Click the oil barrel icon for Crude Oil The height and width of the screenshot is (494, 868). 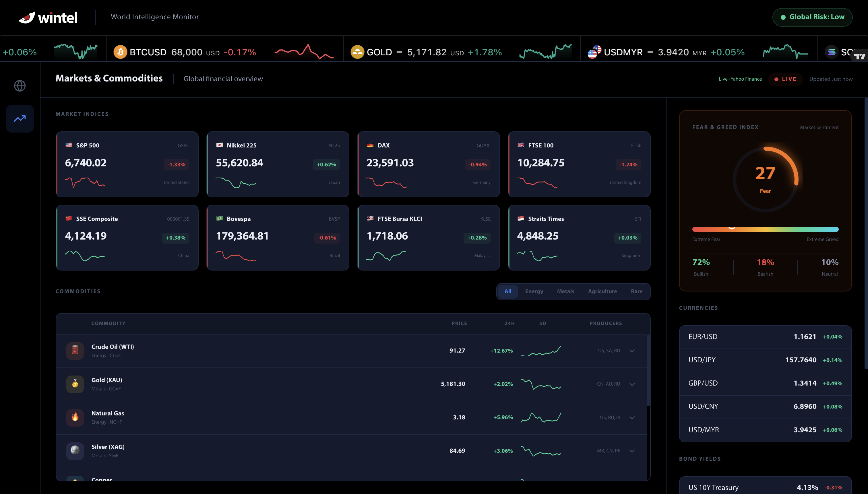point(75,351)
